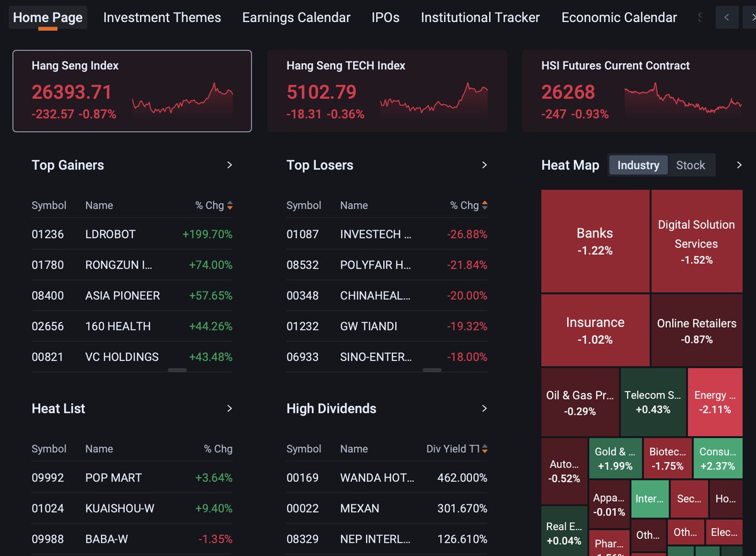Expand High Dividends with chevron
This screenshot has height=556, width=756.
(x=484, y=408)
